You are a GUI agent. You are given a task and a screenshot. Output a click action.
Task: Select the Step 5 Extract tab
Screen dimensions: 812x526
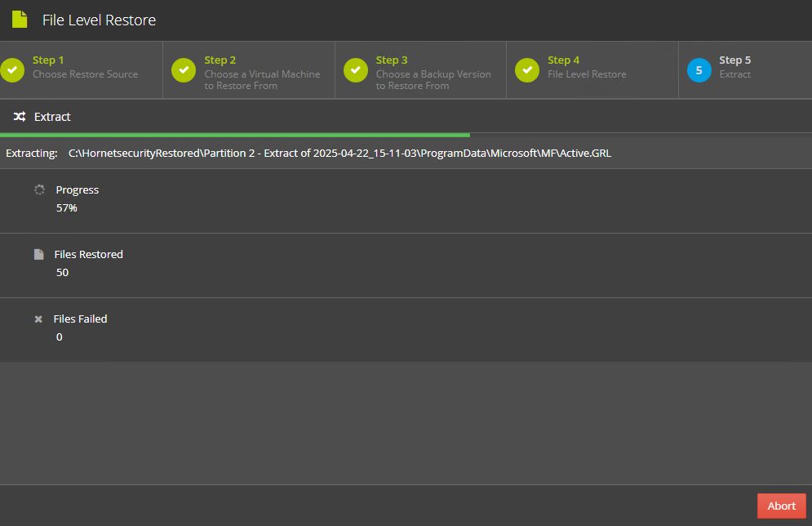746,70
